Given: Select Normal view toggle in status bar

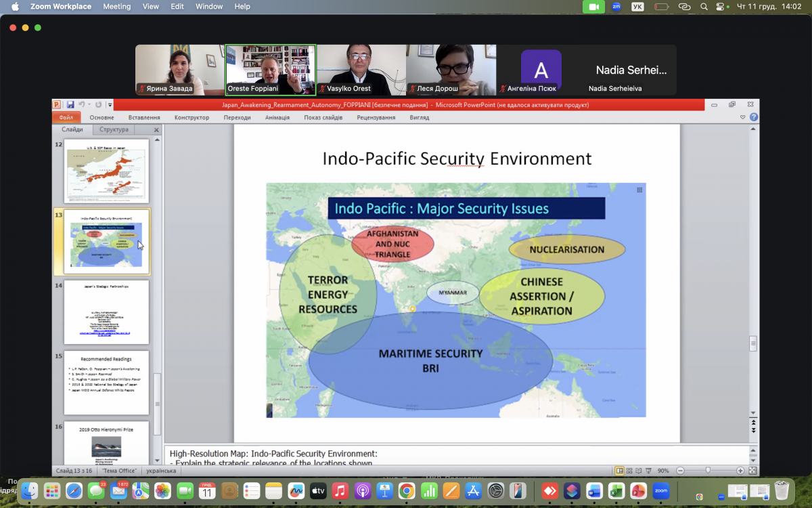Looking at the screenshot, I should pos(620,471).
